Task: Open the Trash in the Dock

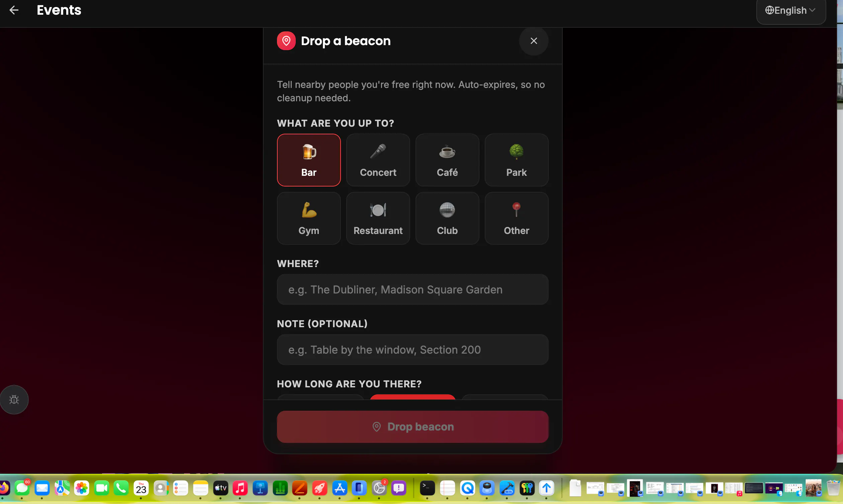Action: (x=833, y=489)
